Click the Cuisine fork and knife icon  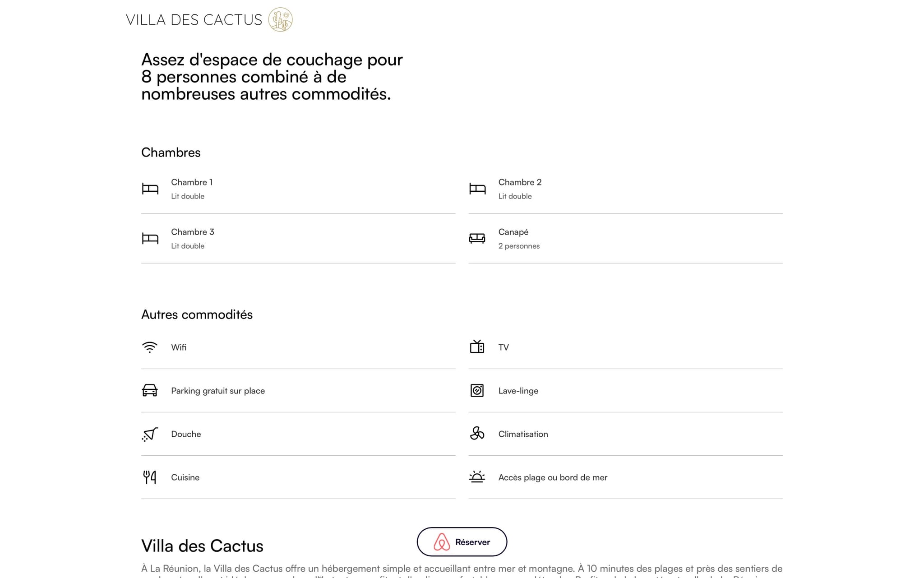click(x=149, y=477)
